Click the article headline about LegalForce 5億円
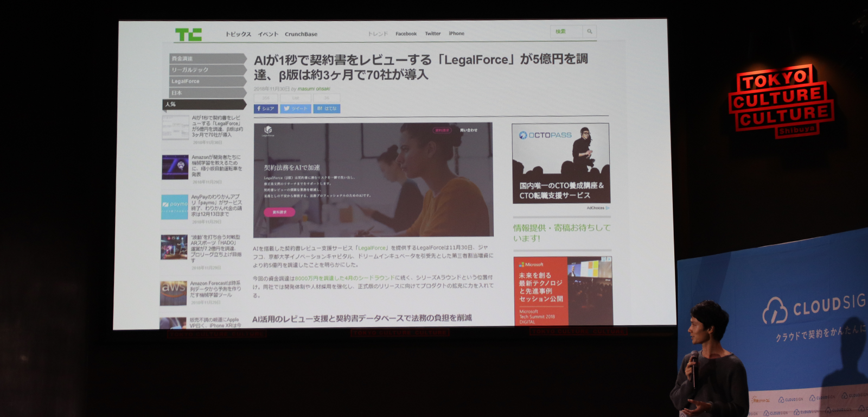The width and height of the screenshot is (868, 417). 421,67
